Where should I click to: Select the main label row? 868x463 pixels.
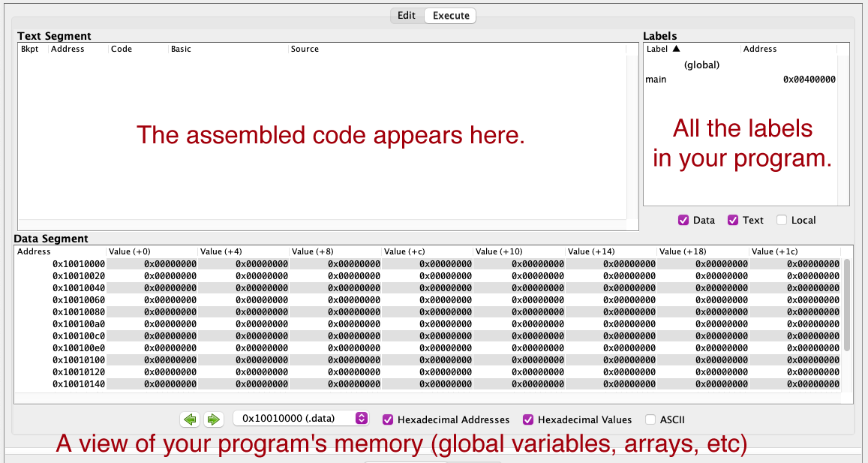(739, 80)
